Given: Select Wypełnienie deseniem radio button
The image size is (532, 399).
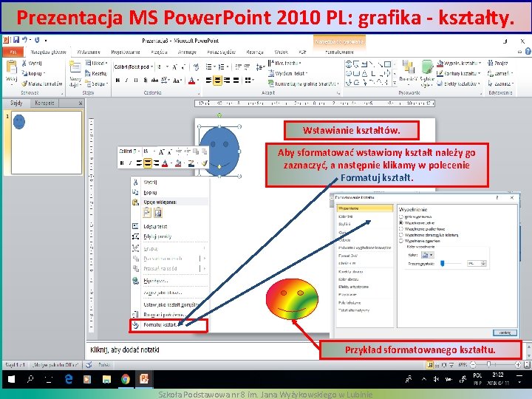Looking at the screenshot, I should point(401,241).
